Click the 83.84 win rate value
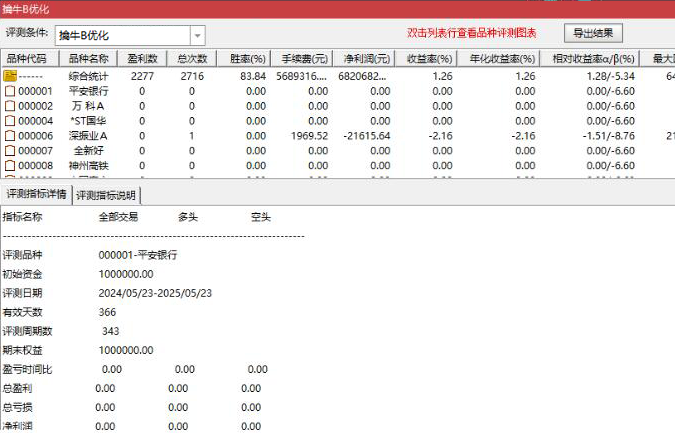Viewport: 675px width, 447px height. click(x=253, y=76)
